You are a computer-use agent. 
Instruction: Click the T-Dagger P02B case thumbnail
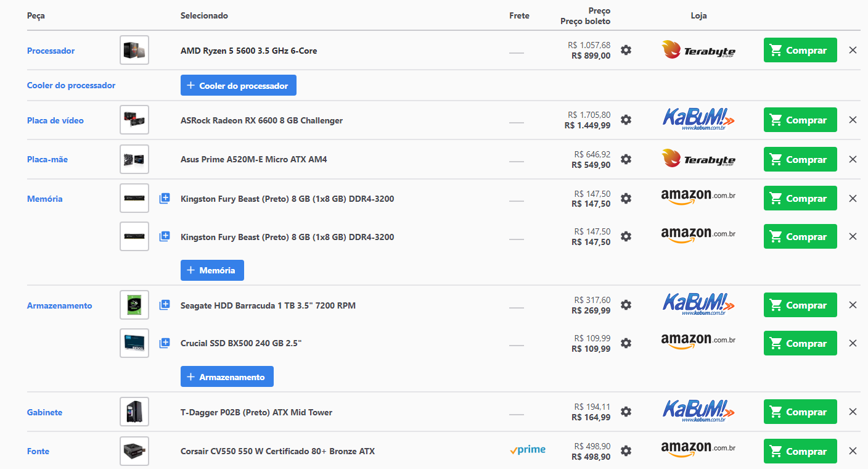pos(134,412)
